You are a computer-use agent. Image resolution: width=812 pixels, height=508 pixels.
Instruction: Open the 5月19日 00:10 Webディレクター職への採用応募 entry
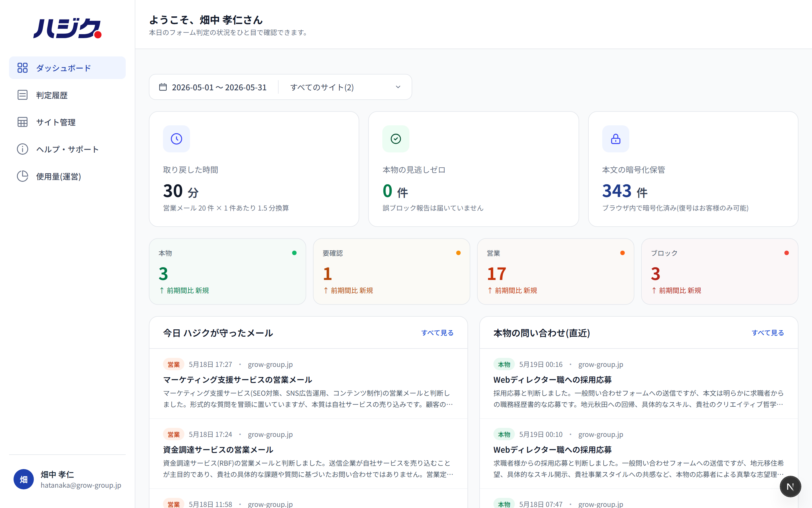click(x=639, y=454)
